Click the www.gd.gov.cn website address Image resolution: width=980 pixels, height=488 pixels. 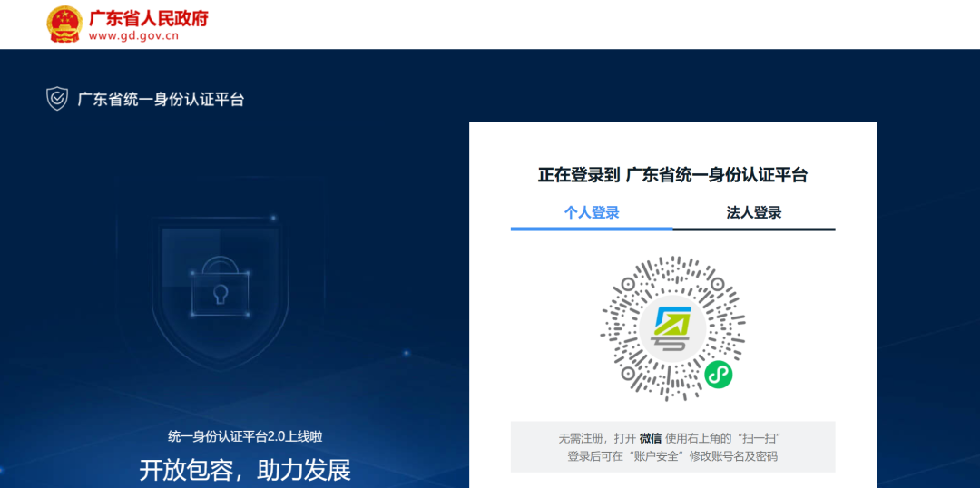tap(133, 35)
